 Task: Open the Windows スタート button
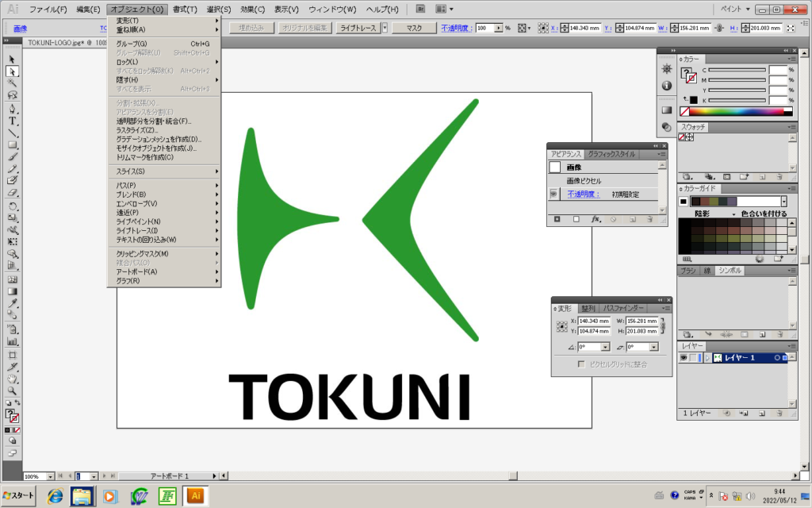tap(19, 495)
